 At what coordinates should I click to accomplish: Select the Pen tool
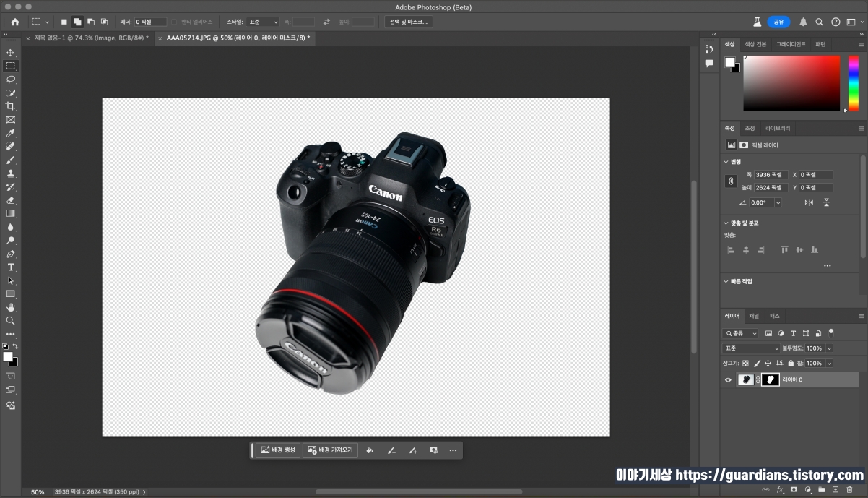(x=11, y=254)
